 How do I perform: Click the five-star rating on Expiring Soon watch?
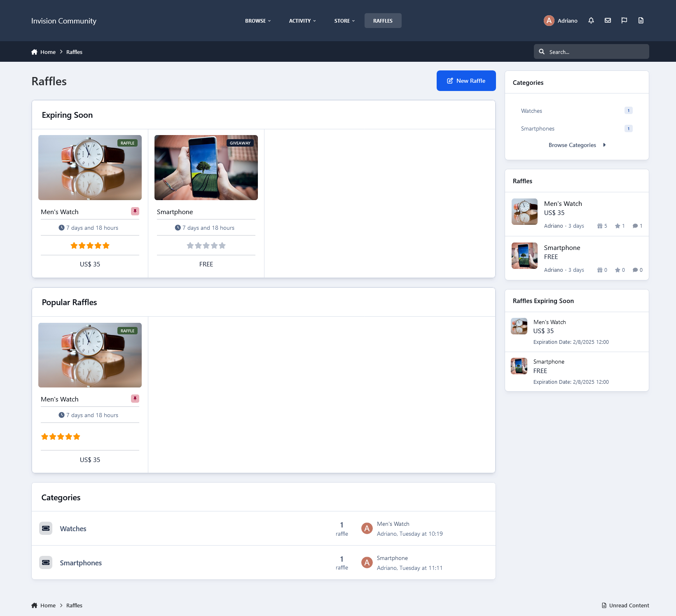[90, 245]
